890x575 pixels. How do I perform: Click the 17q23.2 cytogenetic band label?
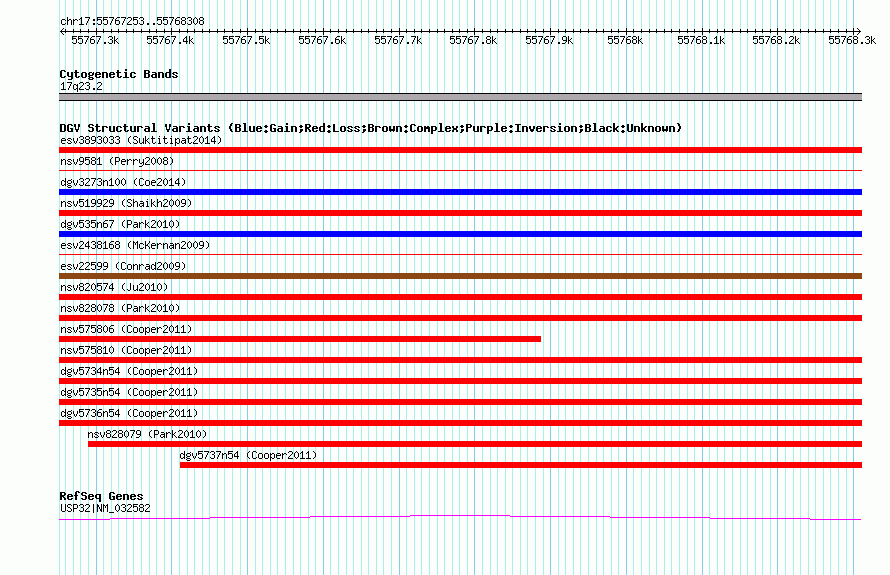click(x=81, y=86)
